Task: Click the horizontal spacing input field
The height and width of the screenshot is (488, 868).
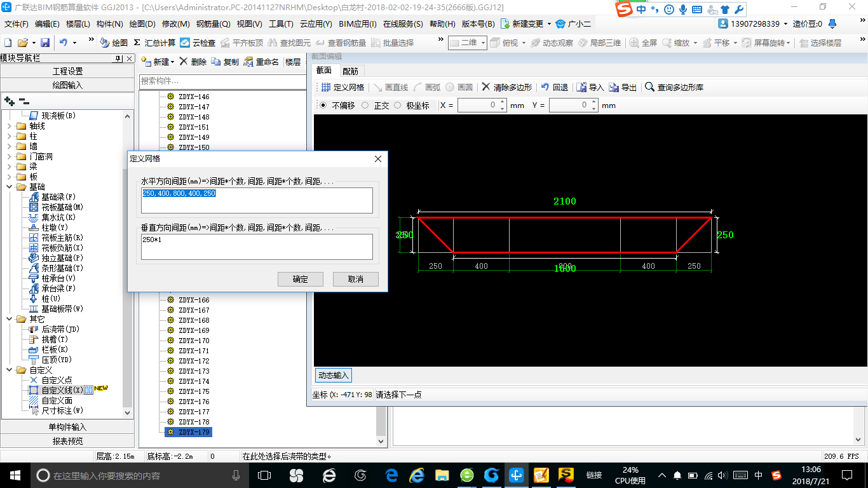Action: [257, 200]
